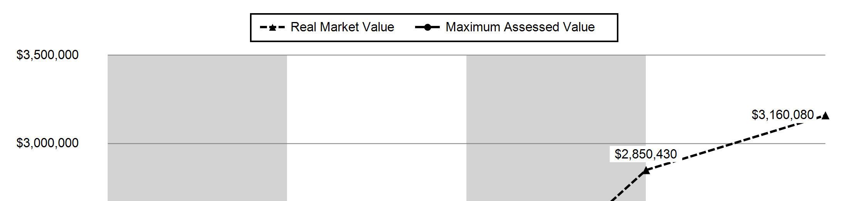Select the $2,850,430 data label
Viewport: 868px width, 201px height.
pos(645,154)
